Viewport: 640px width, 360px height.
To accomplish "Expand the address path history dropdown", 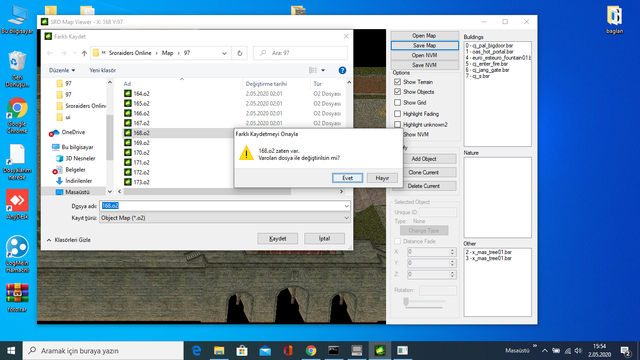I will [x=224, y=53].
